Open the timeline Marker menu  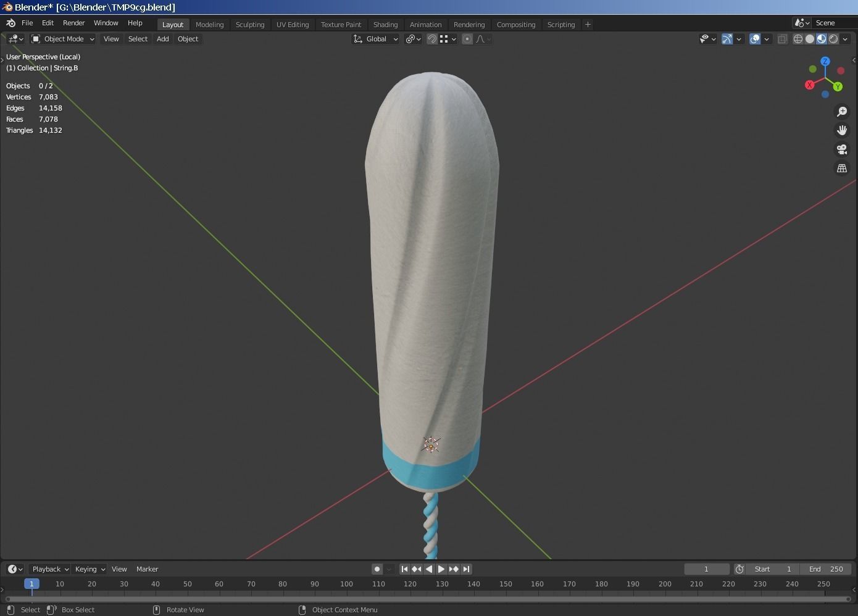147,569
